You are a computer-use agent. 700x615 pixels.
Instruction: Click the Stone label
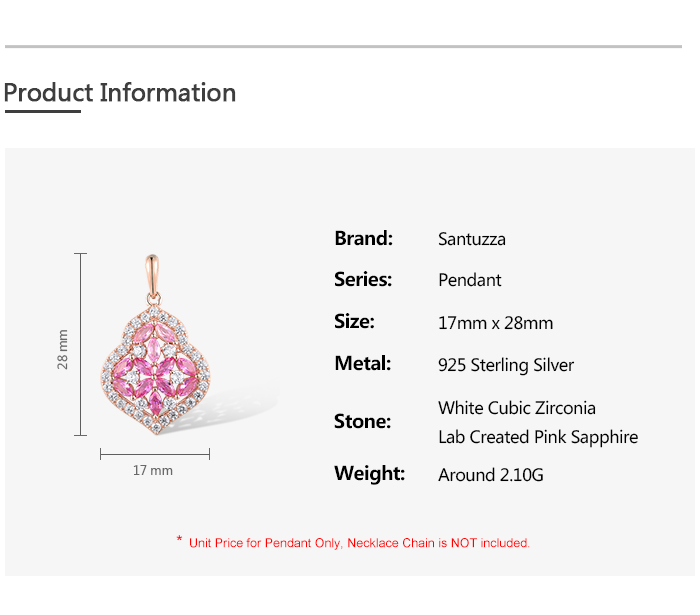click(362, 421)
